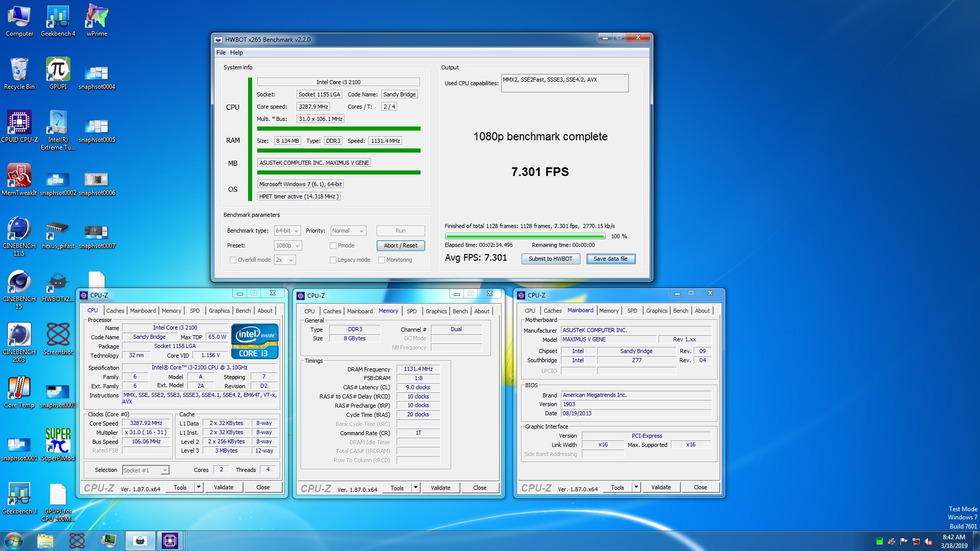Image resolution: width=980 pixels, height=551 pixels.
Task: Expand Tools arrow in Memory CPU-Z window
Action: click(x=415, y=488)
